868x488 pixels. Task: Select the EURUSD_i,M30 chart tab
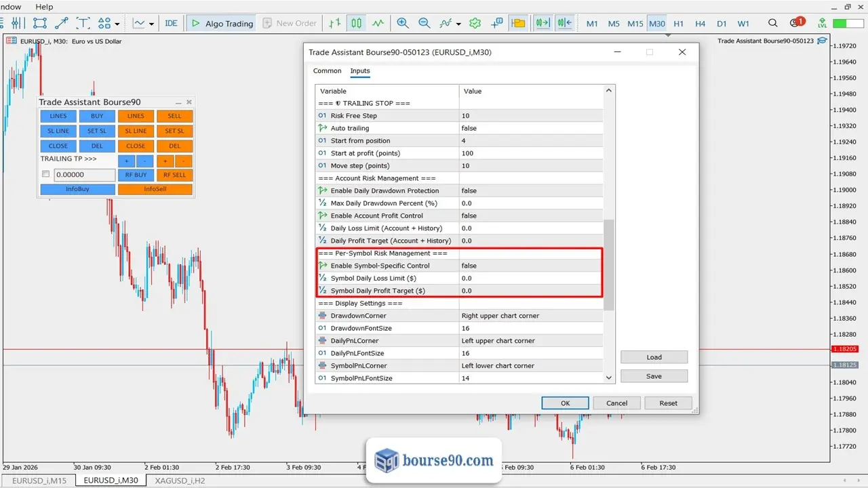(111, 480)
